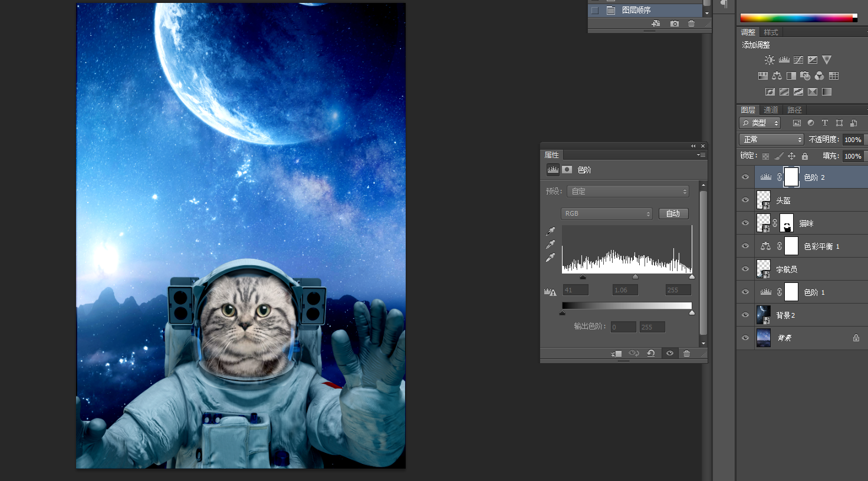Toggle the checkbox beside 图层顺序

coord(595,11)
